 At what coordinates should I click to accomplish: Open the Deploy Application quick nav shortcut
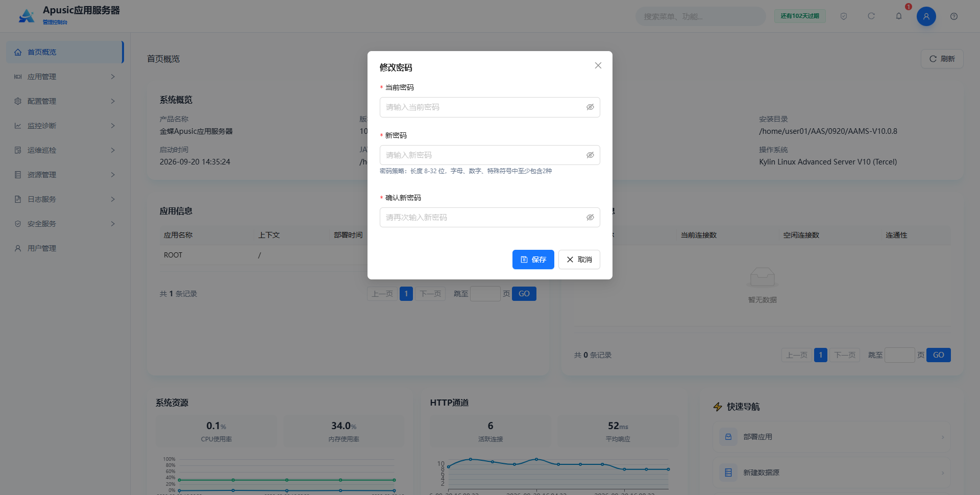click(x=831, y=437)
